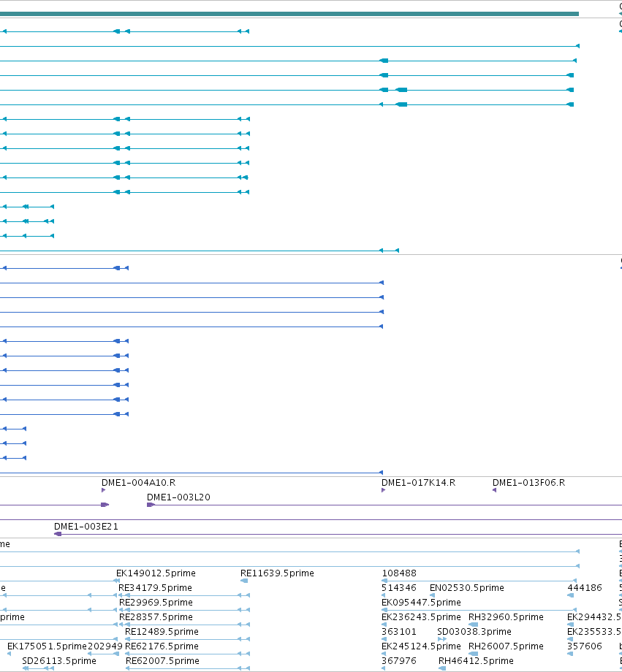This screenshot has width=622, height=672.
Task: Click the RE28357.5prime EST label
Action: tap(156, 616)
